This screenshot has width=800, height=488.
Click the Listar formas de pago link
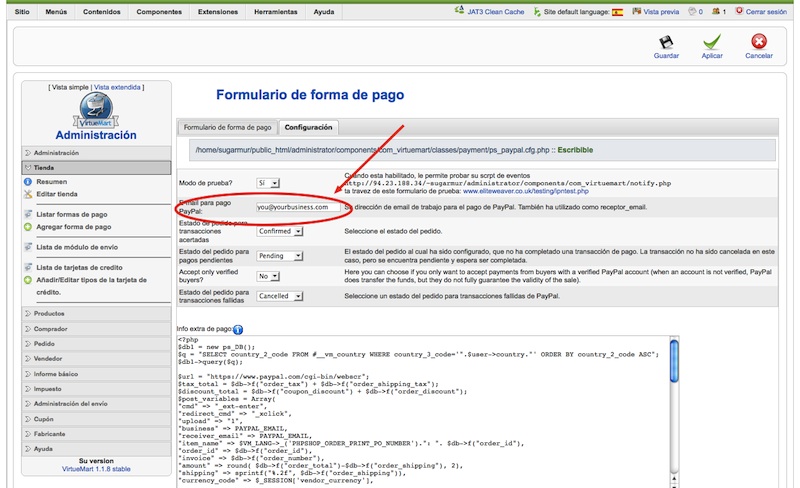tap(71, 214)
